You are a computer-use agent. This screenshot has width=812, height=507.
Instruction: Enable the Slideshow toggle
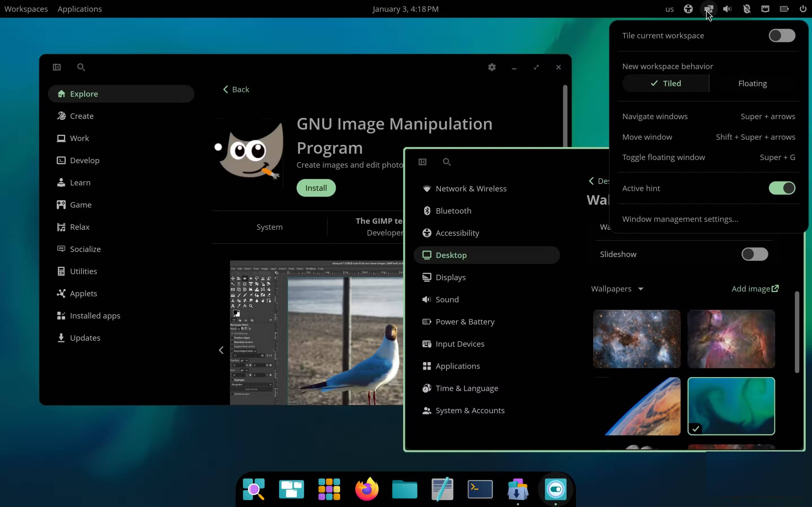754,254
